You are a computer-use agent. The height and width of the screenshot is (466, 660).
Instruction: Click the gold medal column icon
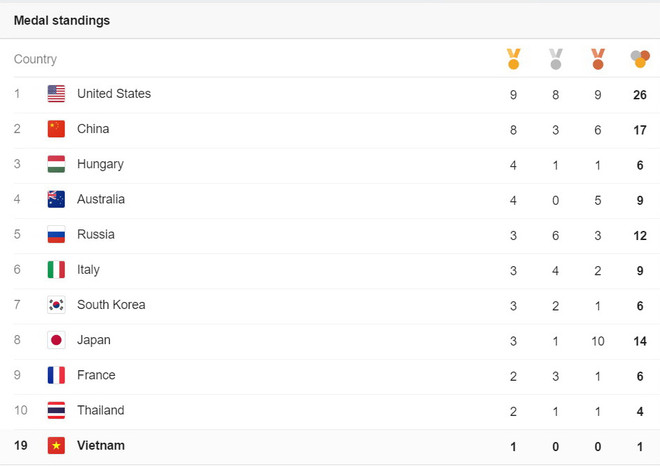coord(514,59)
